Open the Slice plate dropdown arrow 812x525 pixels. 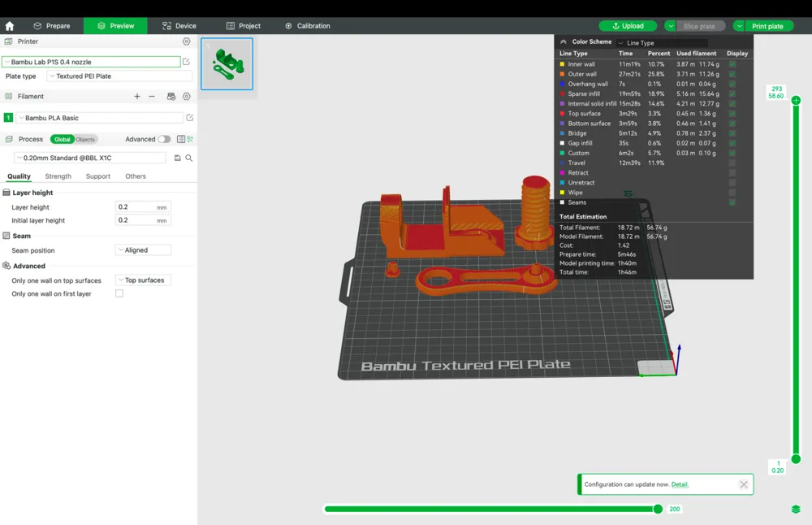[x=671, y=26]
